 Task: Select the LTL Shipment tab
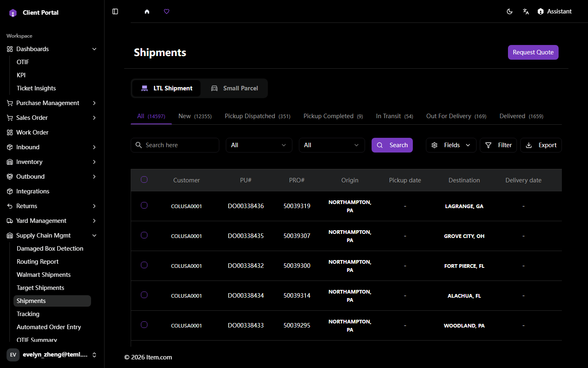pos(167,88)
